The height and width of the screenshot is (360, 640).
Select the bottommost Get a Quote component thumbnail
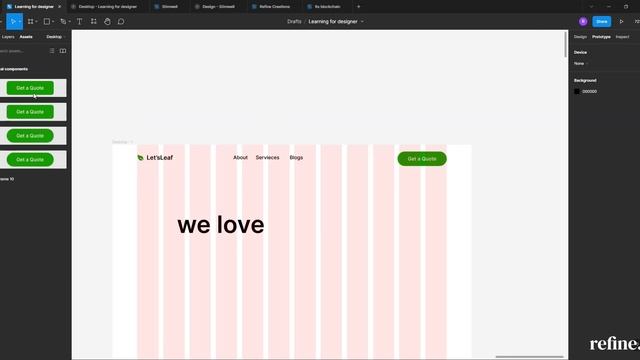click(33, 160)
